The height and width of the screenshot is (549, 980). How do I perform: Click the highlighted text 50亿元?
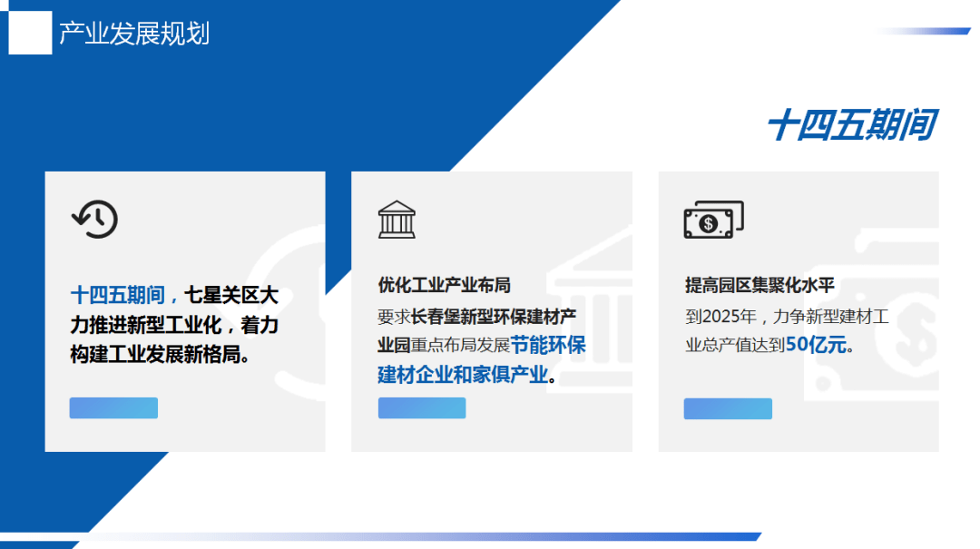(817, 345)
